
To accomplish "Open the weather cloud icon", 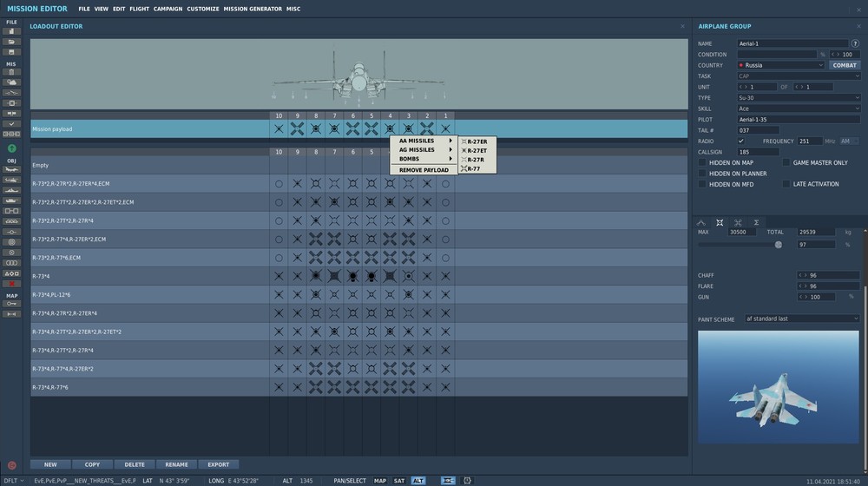I will pyautogui.click(x=11, y=82).
